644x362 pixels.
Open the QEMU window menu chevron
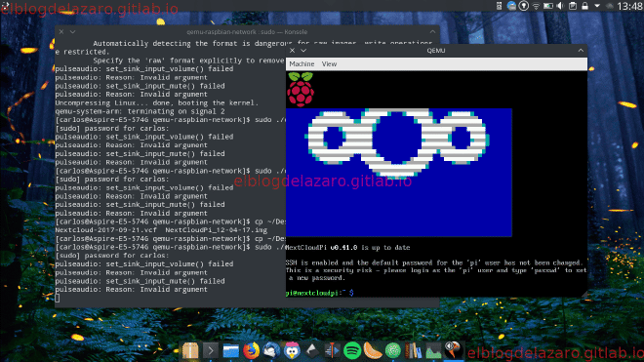point(303,51)
